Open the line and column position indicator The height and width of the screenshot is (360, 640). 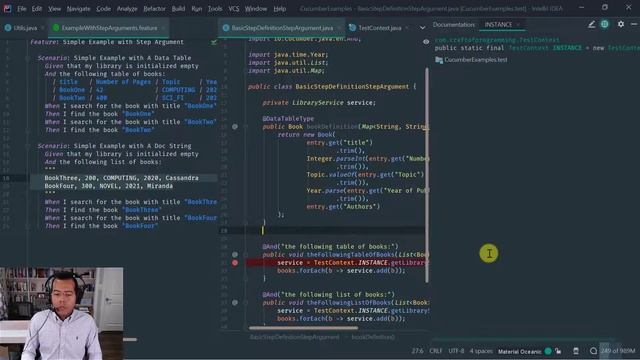(418, 351)
